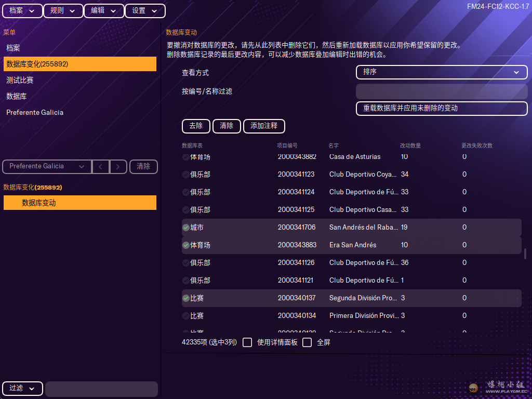Click the 按编号/名称过滤 input field
Screen dimensions: 532x399
[x=442, y=91]
